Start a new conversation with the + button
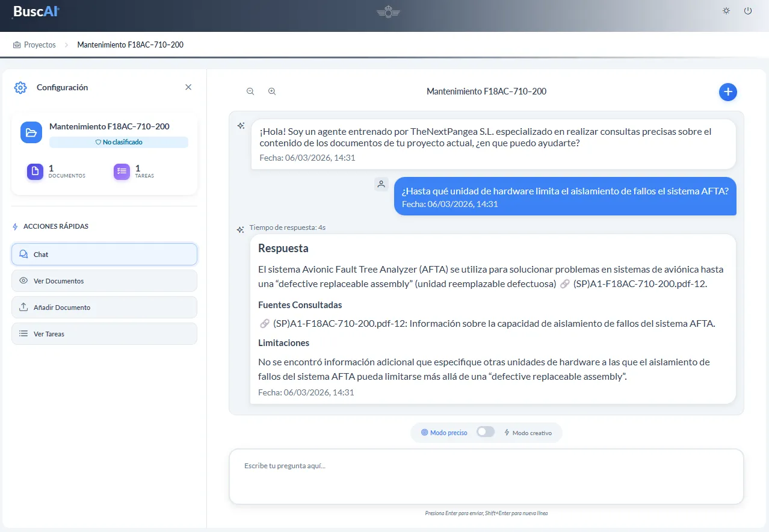Viewport: 769px width, 532px height. 727,91
